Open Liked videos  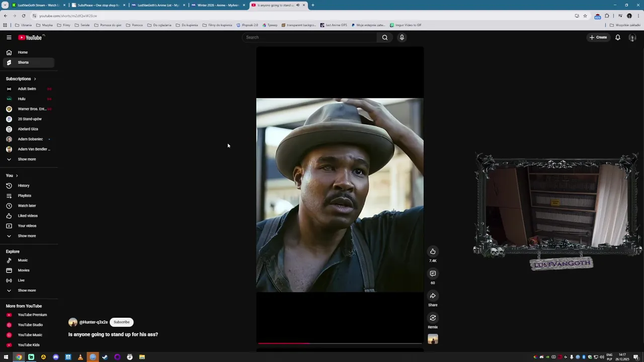tap(29, 216)
